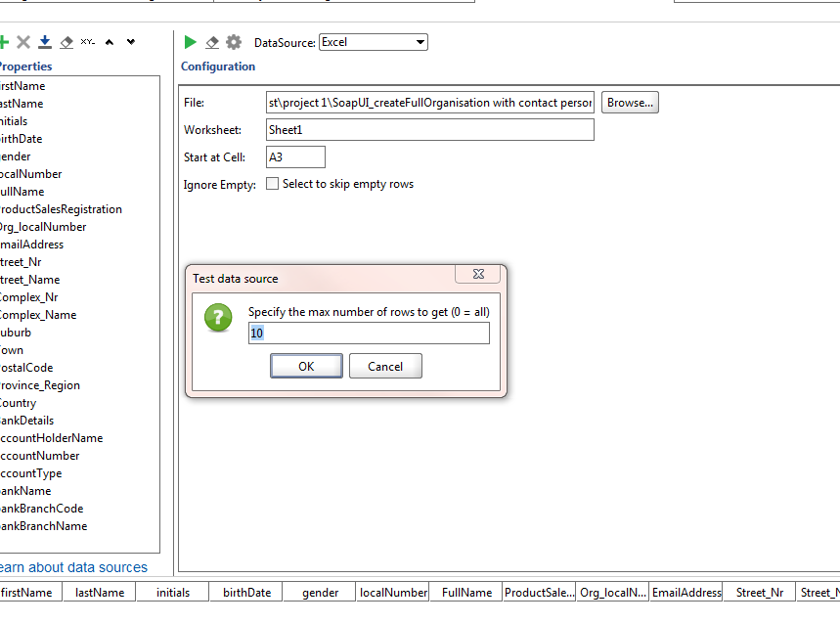
Task: Select the Org_localNumber property
Action: [79, 227]
